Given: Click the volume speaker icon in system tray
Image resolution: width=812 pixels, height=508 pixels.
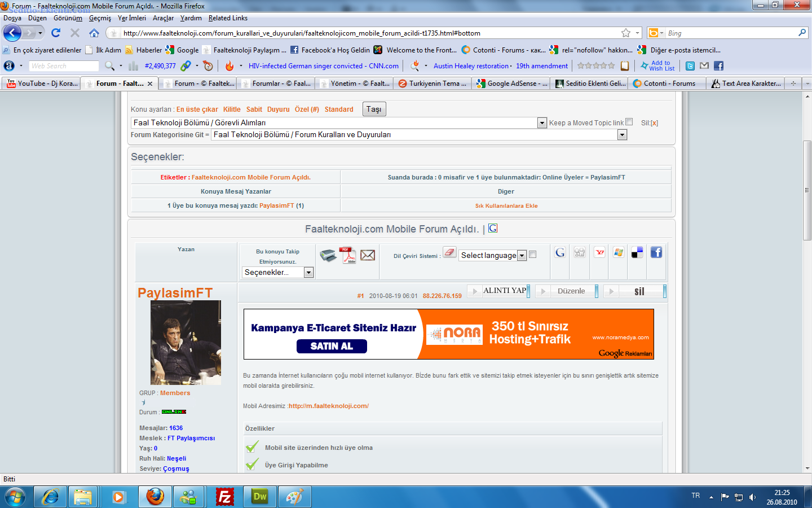Looking at the screenshot, I should pyautogui.click(x=752, y=497).
